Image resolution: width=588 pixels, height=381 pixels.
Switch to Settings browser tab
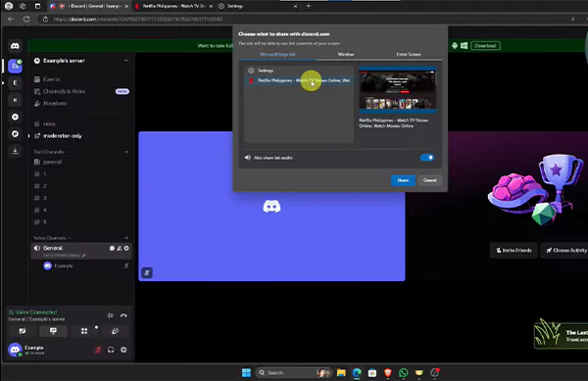[x=258, y=6]
